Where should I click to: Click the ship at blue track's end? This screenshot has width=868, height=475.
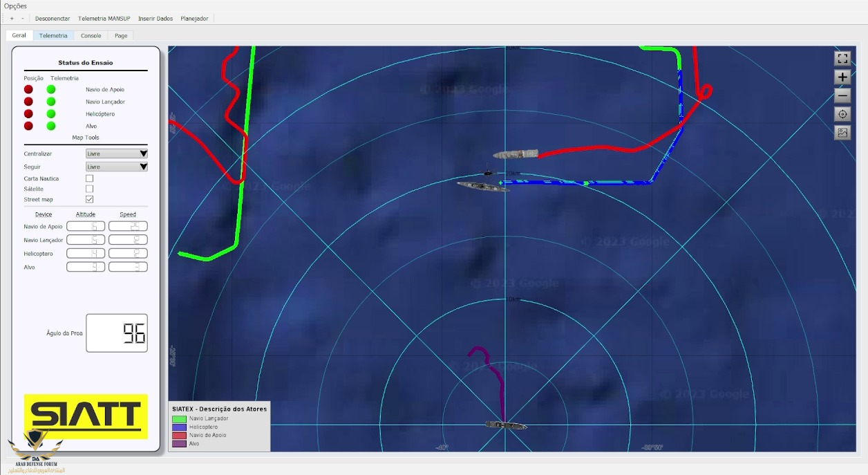(x=483, y=186)
